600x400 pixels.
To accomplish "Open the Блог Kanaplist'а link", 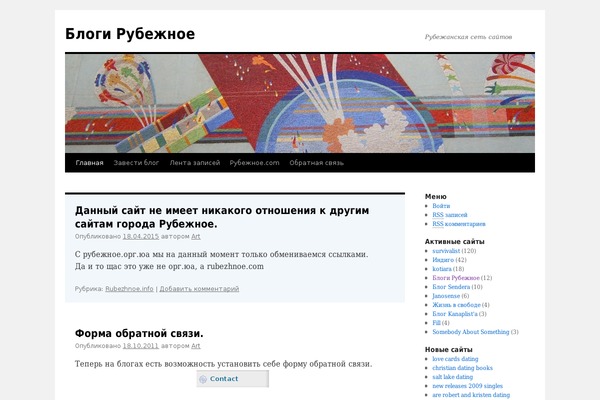I will point(455,314).
